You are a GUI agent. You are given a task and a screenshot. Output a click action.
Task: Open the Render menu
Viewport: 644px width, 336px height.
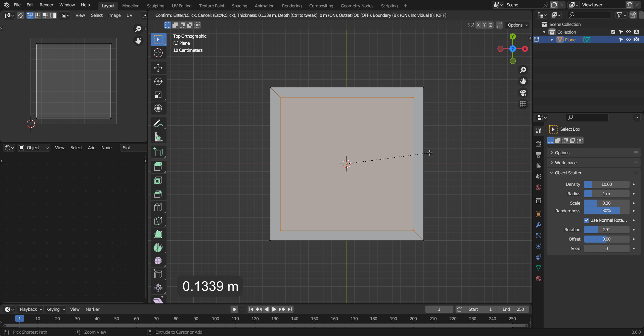pos(46,5)
